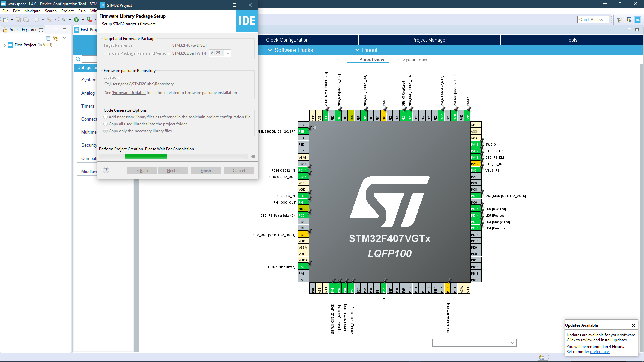Click the help question mark icon

[x=106, y=170]
